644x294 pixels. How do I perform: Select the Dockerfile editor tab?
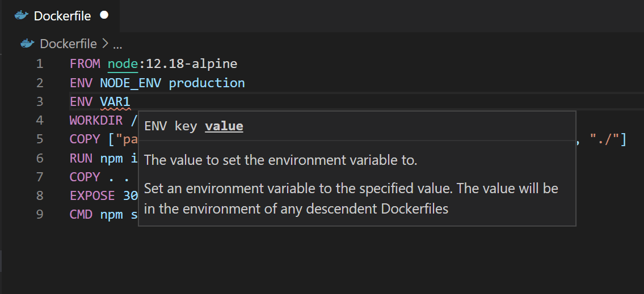62,16
